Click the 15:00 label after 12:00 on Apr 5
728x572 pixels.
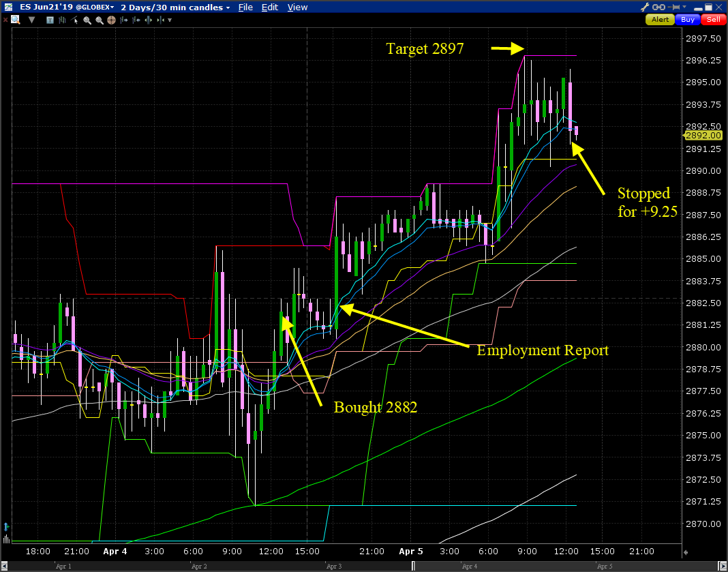pyautogui.click(x=602, y=552)
